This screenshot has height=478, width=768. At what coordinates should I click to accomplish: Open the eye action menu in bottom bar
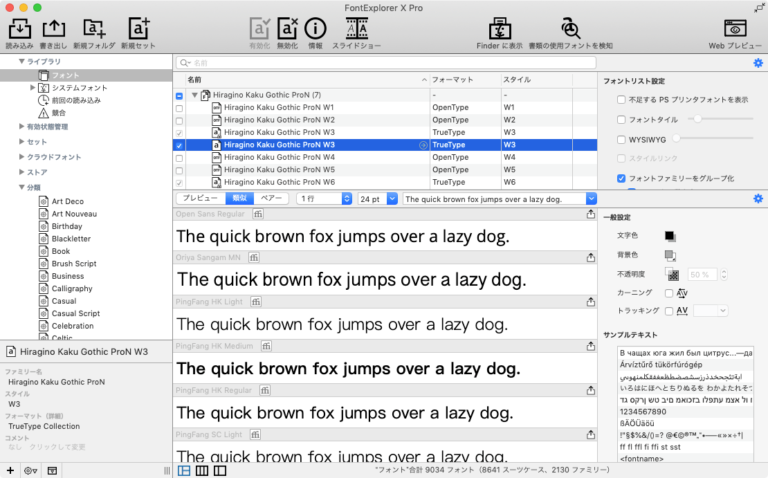coord(31,471)
